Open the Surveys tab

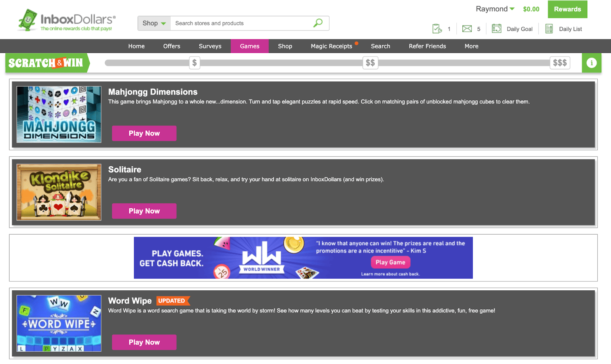[210, 46]
